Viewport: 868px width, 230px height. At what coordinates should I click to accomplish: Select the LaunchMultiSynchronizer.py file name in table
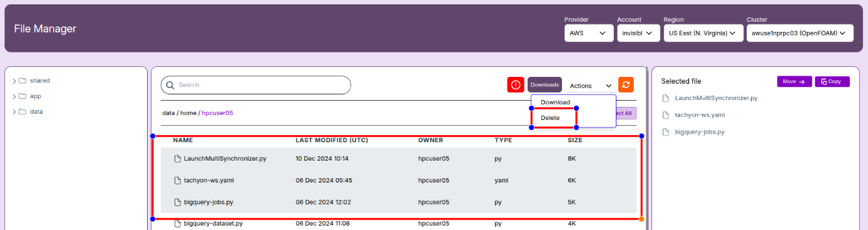(225, 159)
